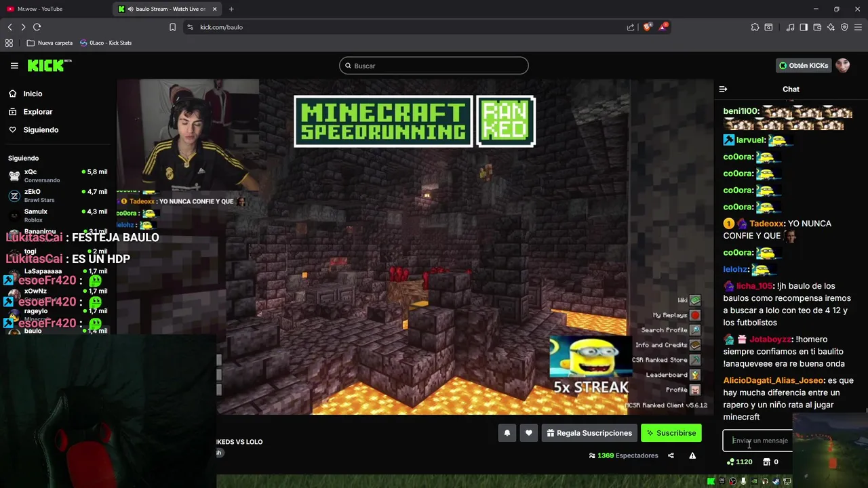The image size is (868, 488).
Task: Open the 0Laco - Kick Stats bookmark
Action: pos(106,43)
